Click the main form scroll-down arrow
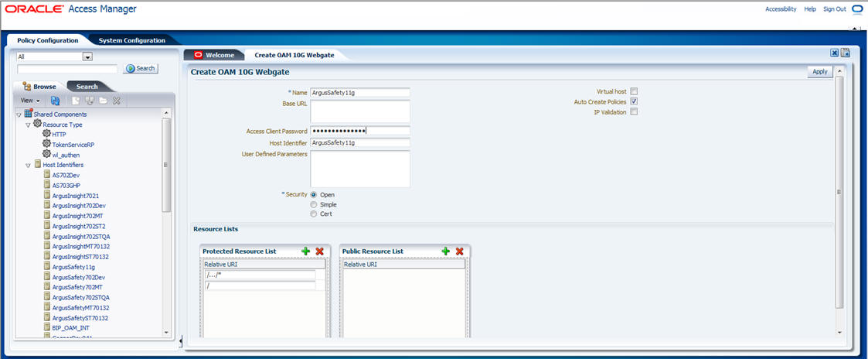The height and width of the screenshot is (359, 868). [839, 332]
